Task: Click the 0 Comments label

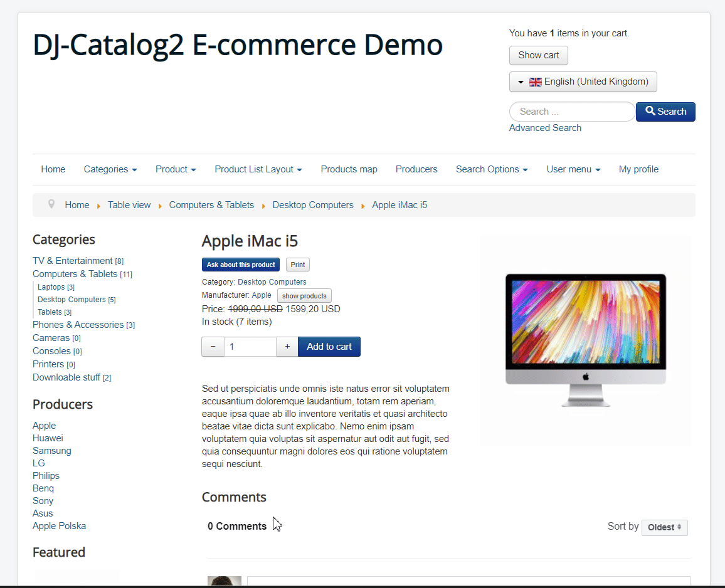Action: pyautogui.click(x=237, y=526)
